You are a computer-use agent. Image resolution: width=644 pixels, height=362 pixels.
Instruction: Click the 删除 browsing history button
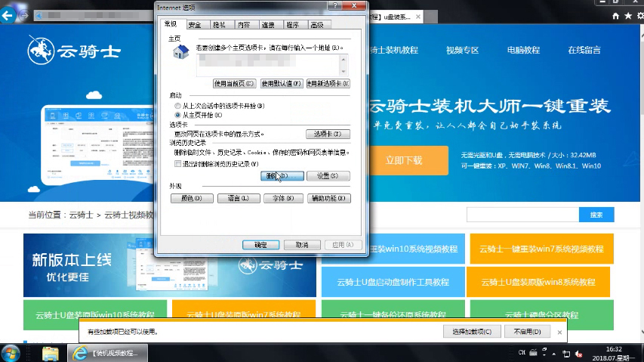pos(282,176)
